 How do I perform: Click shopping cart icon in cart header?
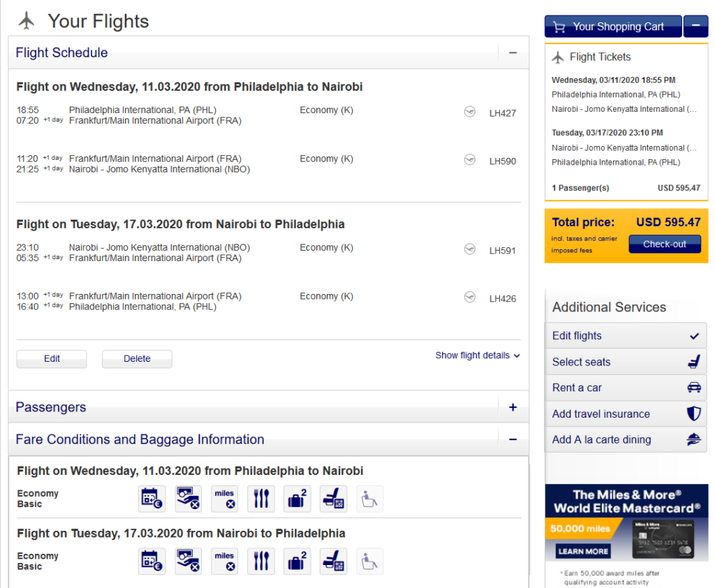pyautogui.click(x=559, y=27)
